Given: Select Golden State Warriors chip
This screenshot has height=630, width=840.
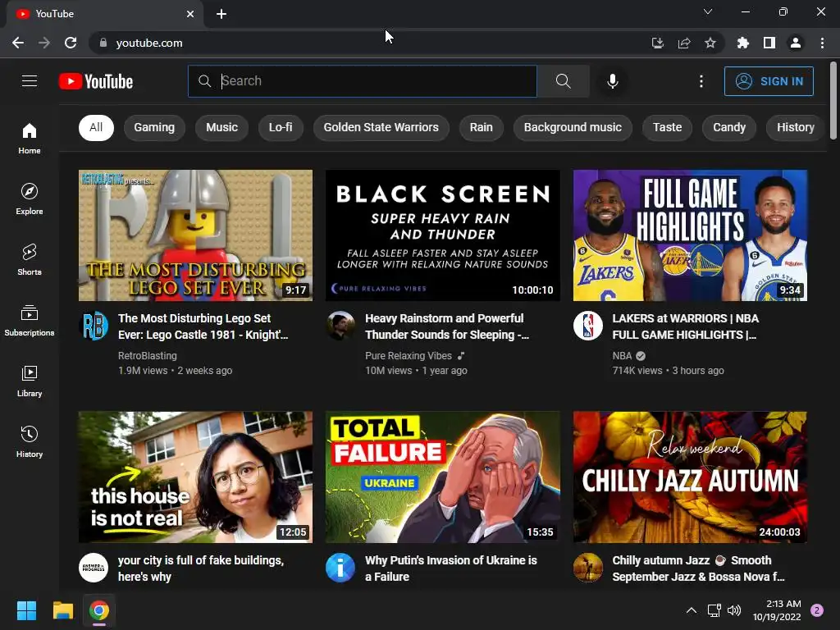Looking at the screenshot, I should (x=381, y=127).
